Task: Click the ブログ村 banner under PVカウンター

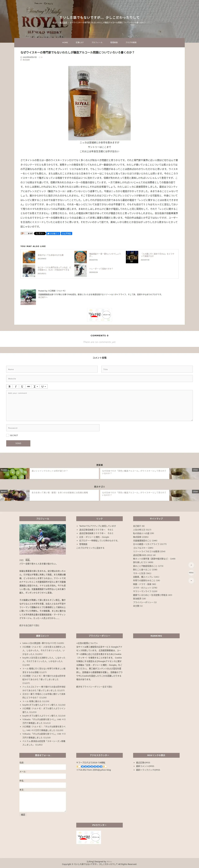Action: 88,837
